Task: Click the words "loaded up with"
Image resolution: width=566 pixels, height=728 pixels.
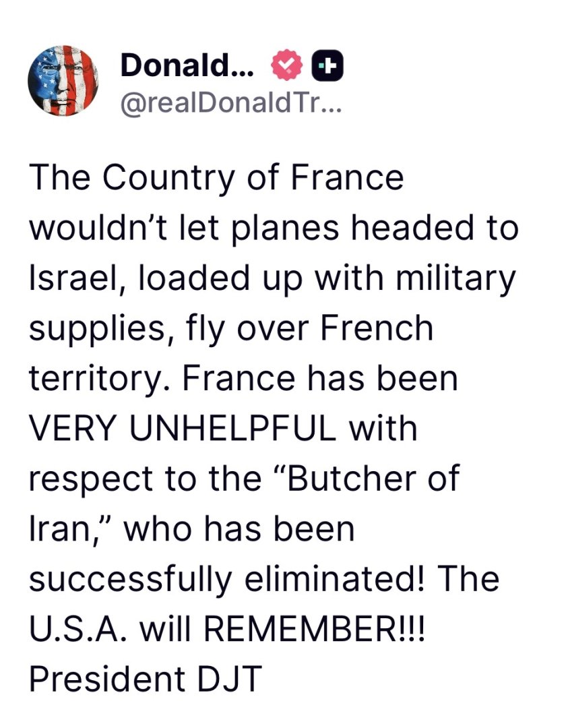Action: (232, 278)
